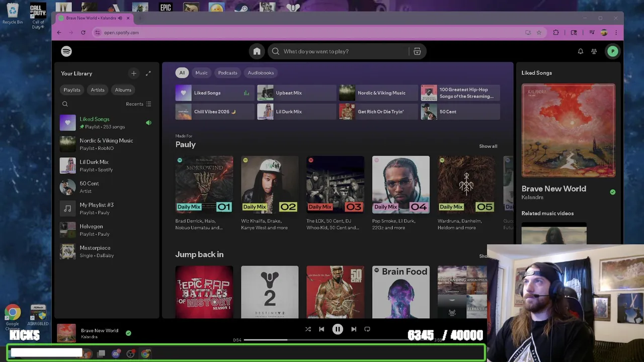644x362 pixels.
Task: Open Chrome three-dot menu
Action: tap(616, 33)
